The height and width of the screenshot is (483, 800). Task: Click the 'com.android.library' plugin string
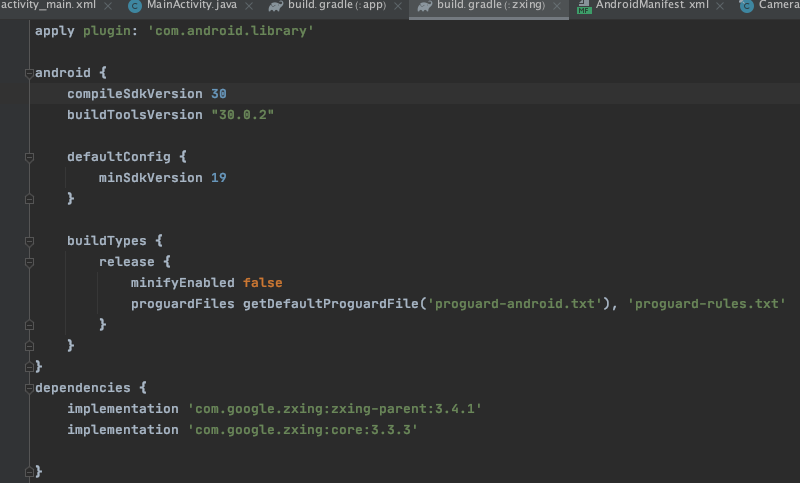pos(231,31)
